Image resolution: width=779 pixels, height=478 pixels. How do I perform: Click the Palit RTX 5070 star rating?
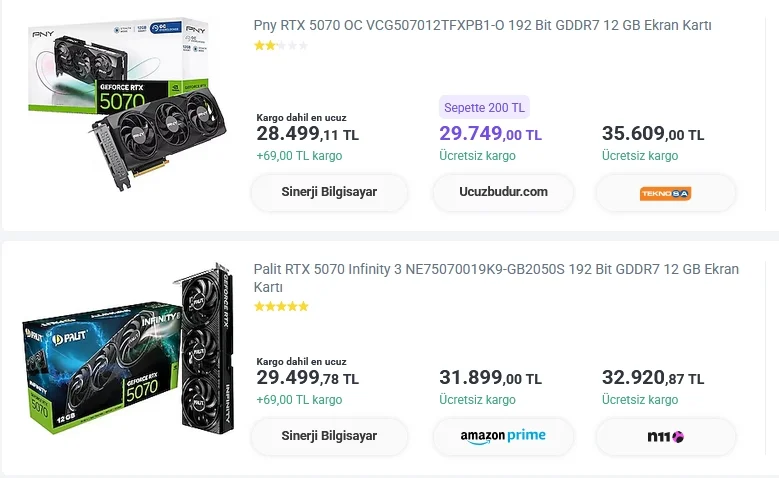coord(281,306)
